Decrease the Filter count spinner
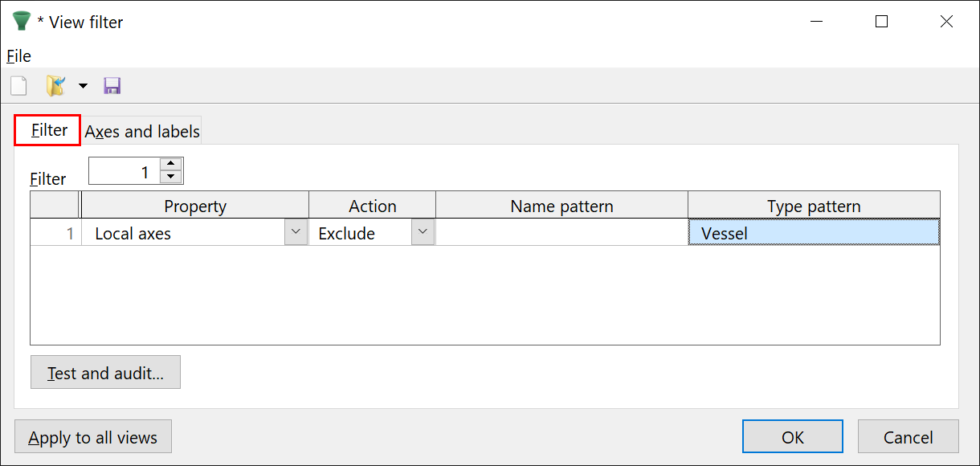Image resolution: width=980 pixels, height=466 pixels. click(x=171, y=177)
